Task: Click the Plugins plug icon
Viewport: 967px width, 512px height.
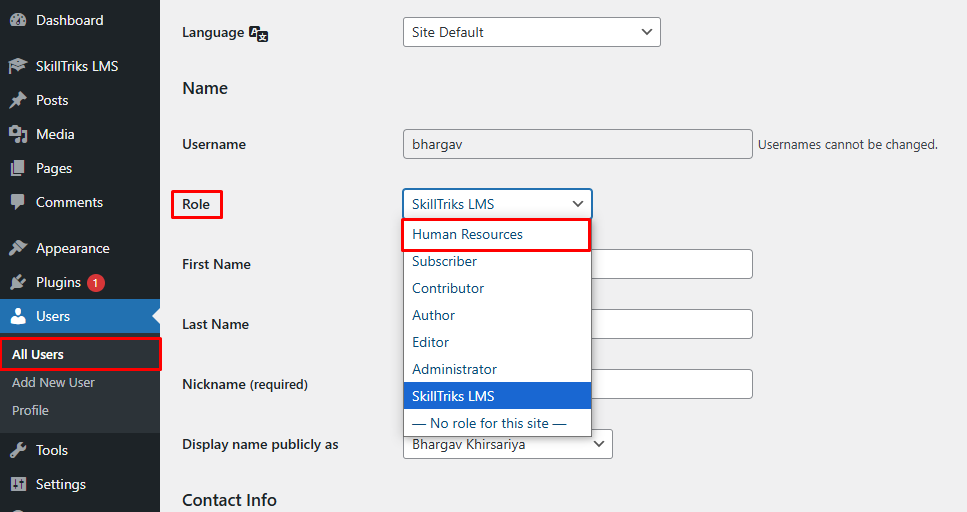Action: click(18, 282)
